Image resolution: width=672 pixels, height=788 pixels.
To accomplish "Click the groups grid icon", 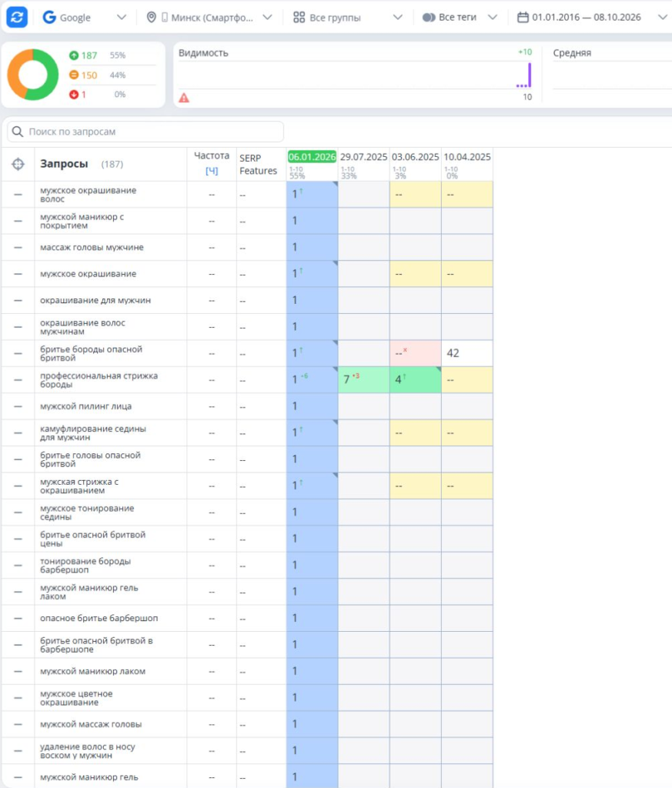I will click(299, 18).
